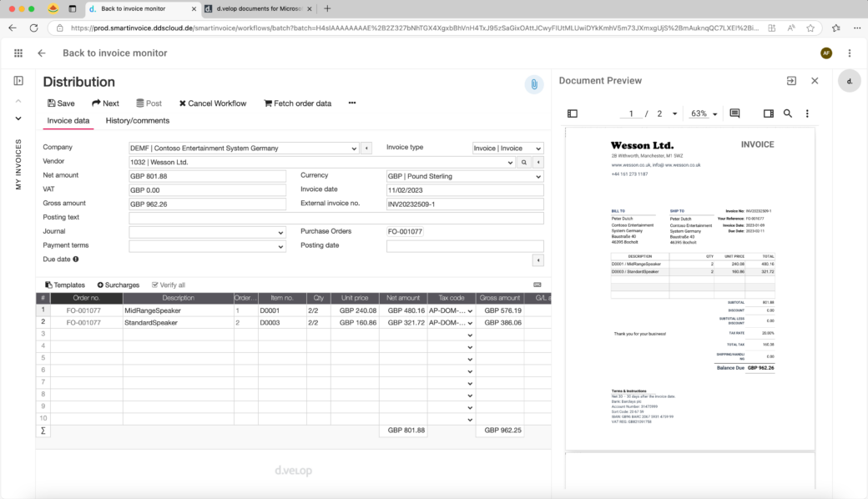The width and height of the screenshot is (868, 499).
Task: Click into the Invoice date field
Action: tap(465, 190)
